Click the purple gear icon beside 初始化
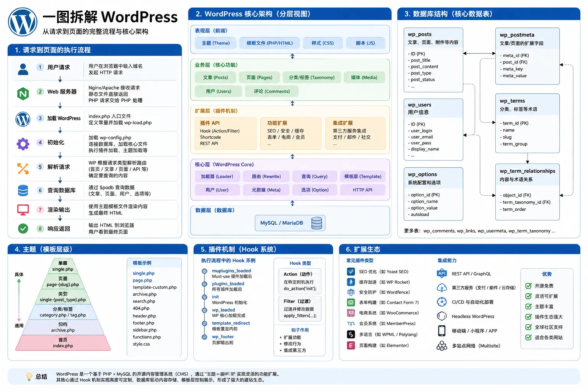The width and height of the screenshot is (588, 392). tap(23, 144)
